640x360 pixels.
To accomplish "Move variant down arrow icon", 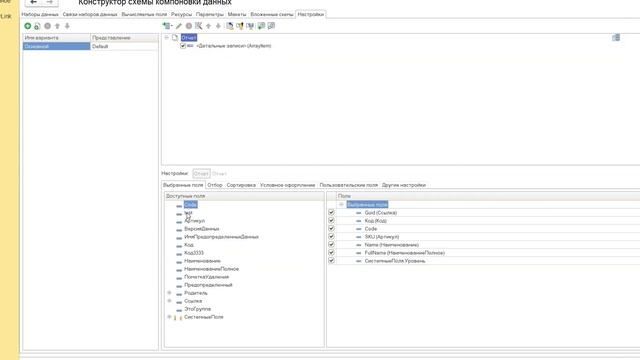I will [x=67, y=26].
